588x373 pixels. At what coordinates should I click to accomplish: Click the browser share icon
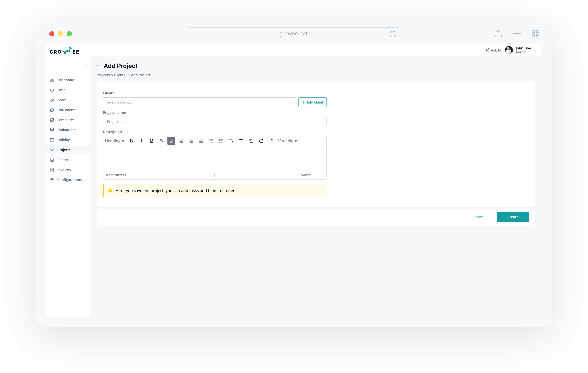(x=498, y=33)
